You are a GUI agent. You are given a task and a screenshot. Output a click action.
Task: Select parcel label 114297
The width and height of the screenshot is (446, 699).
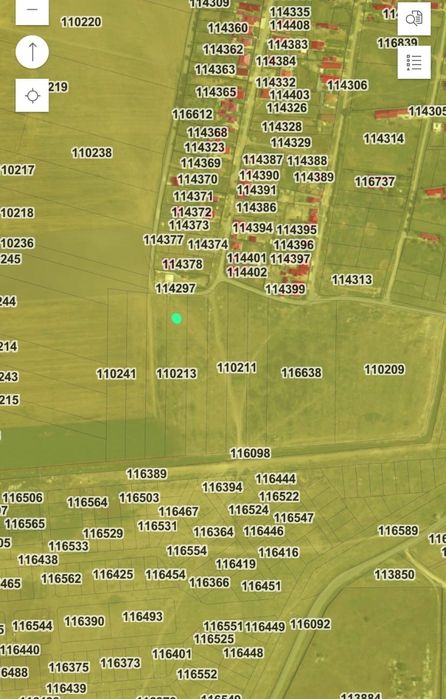pyautogui.click(x=175, y=288)
